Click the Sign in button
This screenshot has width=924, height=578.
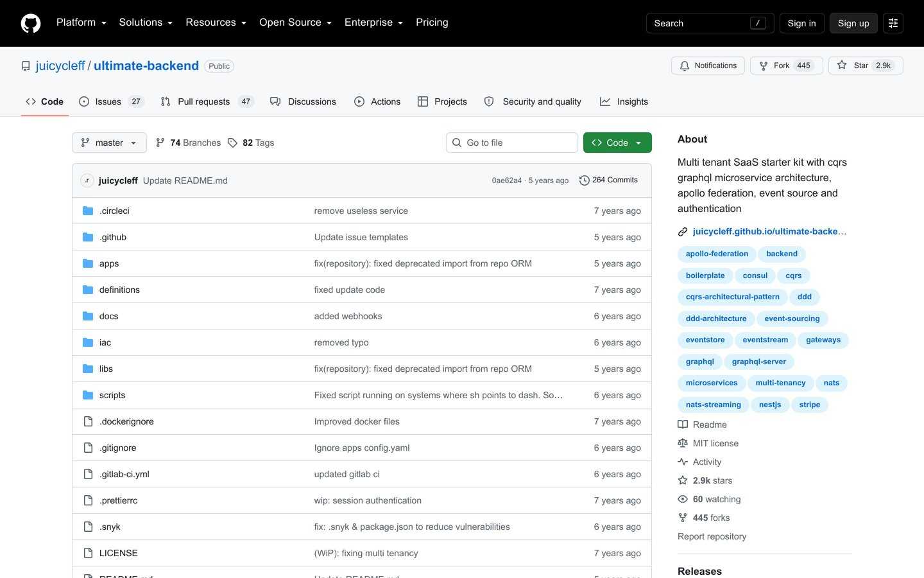802,23
